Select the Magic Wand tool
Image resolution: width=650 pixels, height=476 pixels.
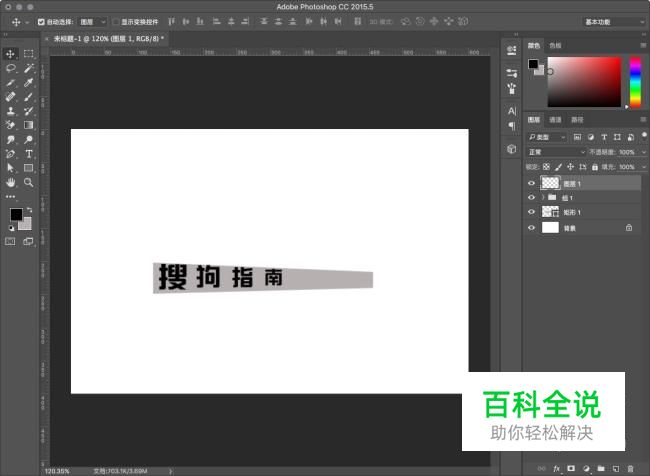click(x=28, y=68)
